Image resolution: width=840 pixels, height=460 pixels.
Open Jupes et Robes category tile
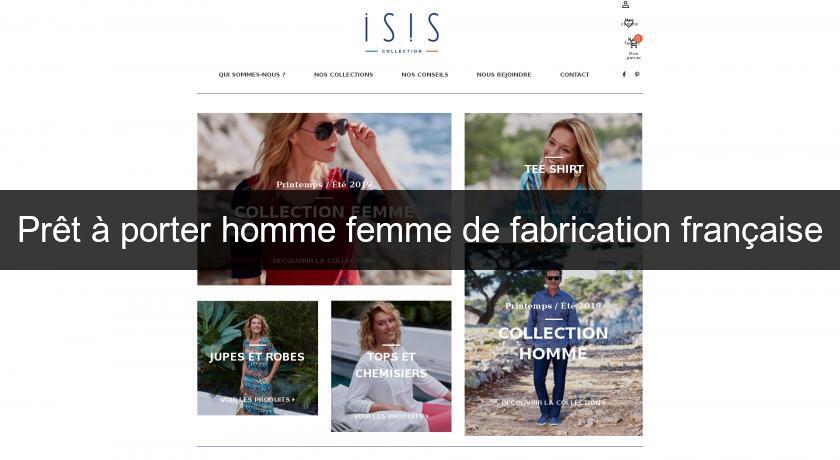(258, 358)
